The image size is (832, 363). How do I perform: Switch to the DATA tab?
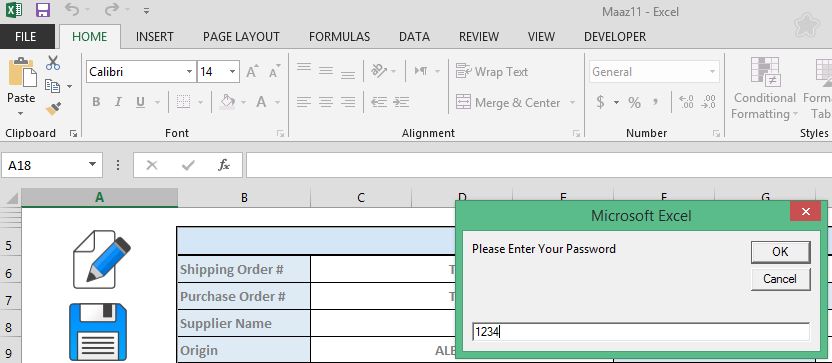(x=414, y=37)
